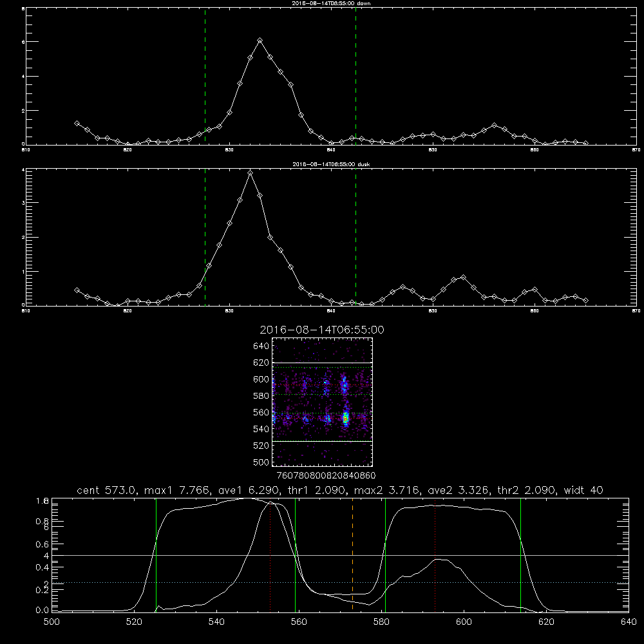The height and width of the screenshot is (644, 644).
Task: Click the solid white horizontal line at level 4
Action: point(340,555)
